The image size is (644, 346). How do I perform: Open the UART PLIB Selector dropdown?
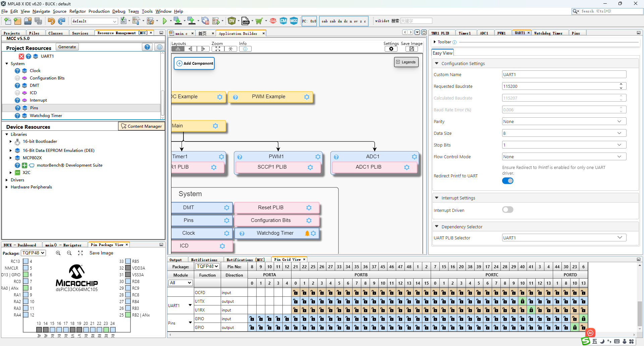pos(564,238)
